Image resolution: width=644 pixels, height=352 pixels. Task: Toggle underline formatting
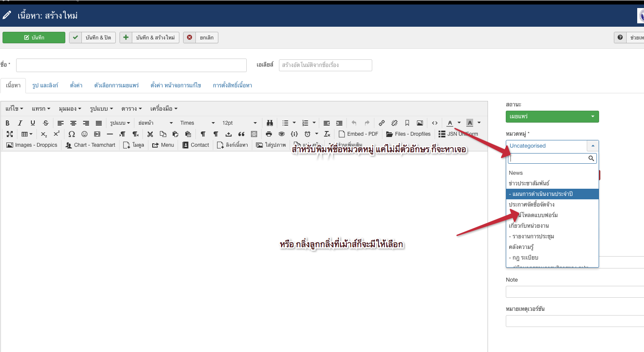(33, 123)
